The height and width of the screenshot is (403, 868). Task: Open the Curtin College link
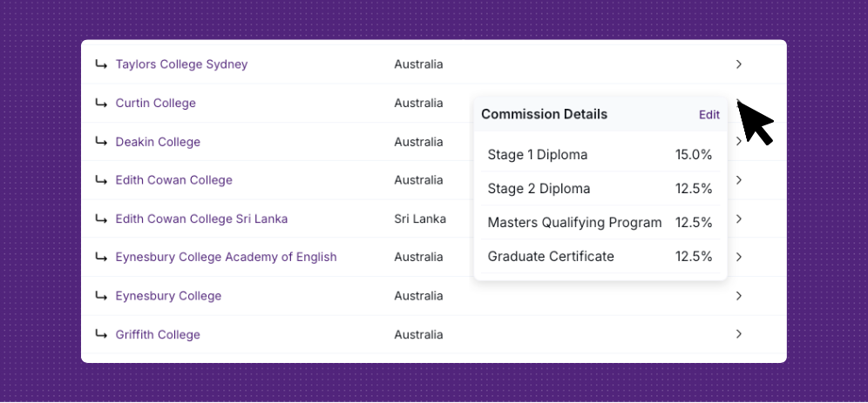click(x=155, y=103)
